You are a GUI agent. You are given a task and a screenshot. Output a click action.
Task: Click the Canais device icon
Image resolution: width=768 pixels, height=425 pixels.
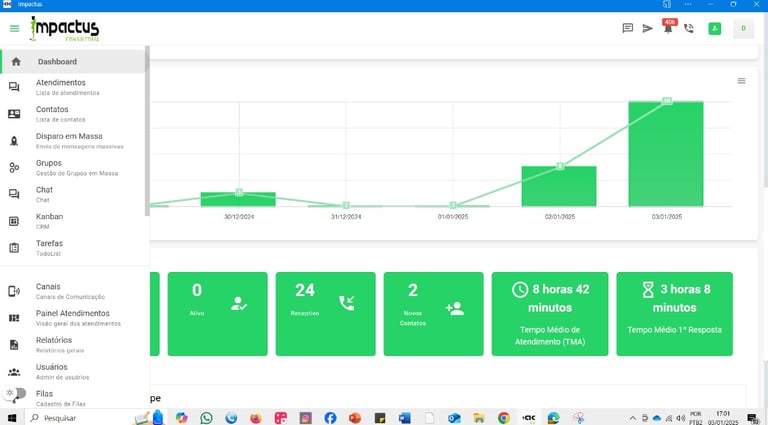[14, 291]
